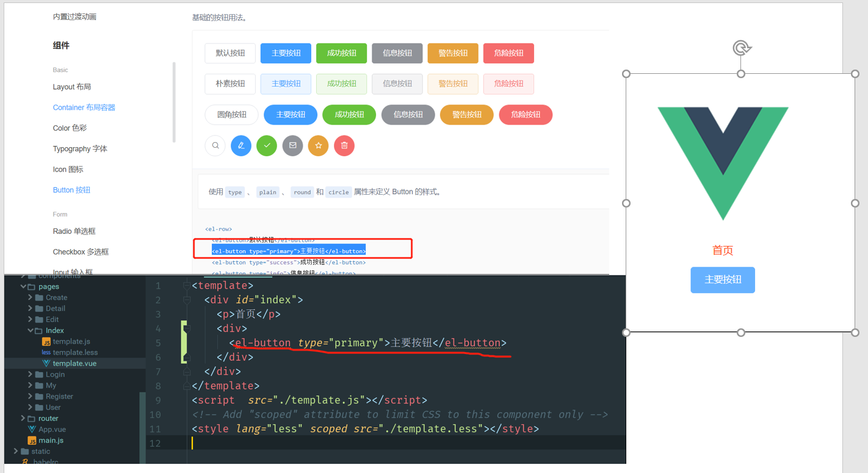Click the User folder icon

[40, 408]
